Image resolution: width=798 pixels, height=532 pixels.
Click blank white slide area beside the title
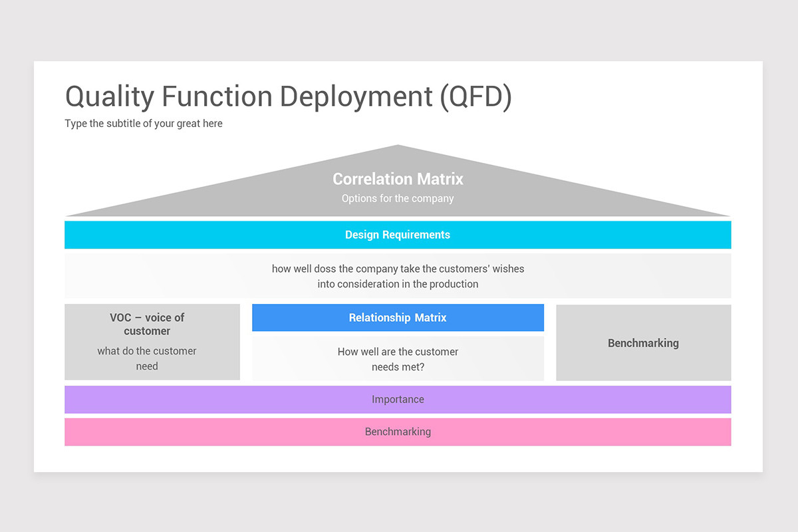pos(632,100)
